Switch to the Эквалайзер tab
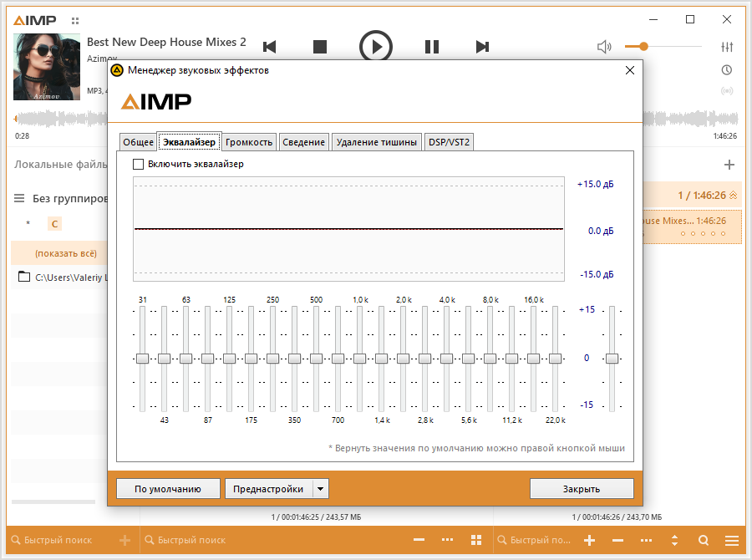This screenshot has height=560, width=752. click(190, 142)
